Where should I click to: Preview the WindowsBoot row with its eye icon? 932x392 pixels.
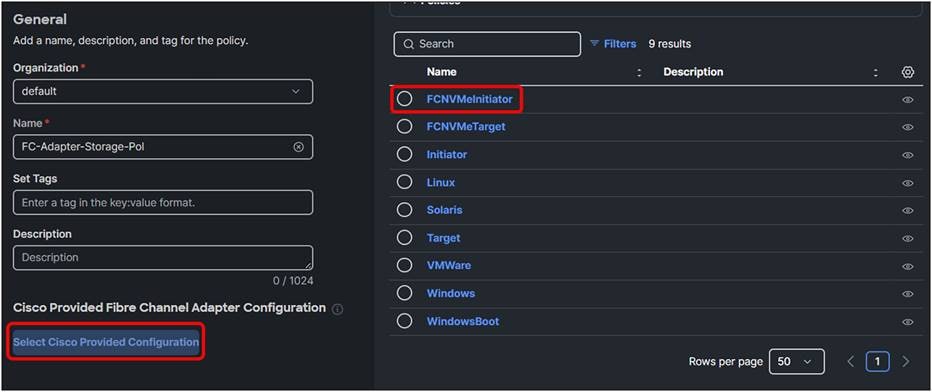pos(908,322)
